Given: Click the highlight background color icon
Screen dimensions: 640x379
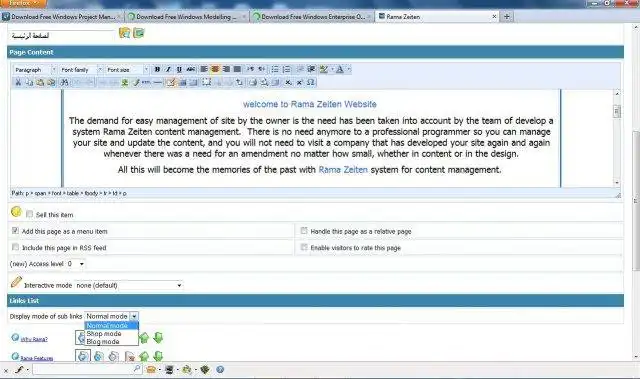Looking at the screenshot, I should click(324, 69).
